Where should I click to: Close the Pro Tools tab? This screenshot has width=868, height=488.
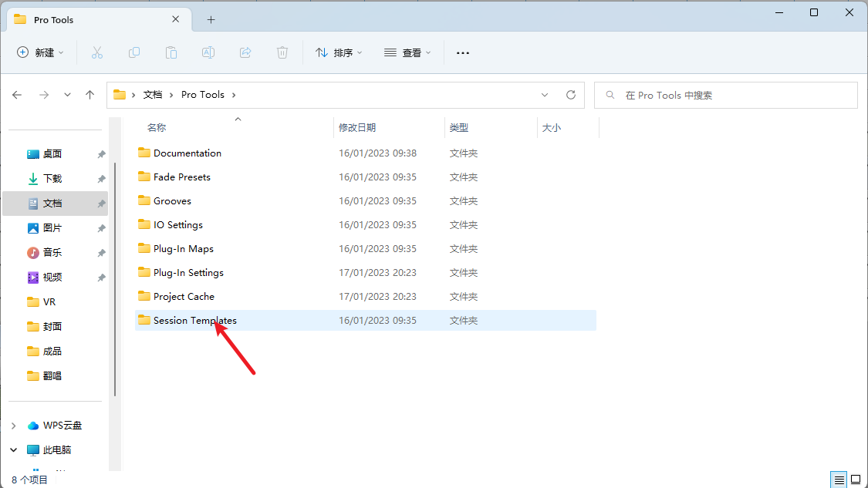175,19
